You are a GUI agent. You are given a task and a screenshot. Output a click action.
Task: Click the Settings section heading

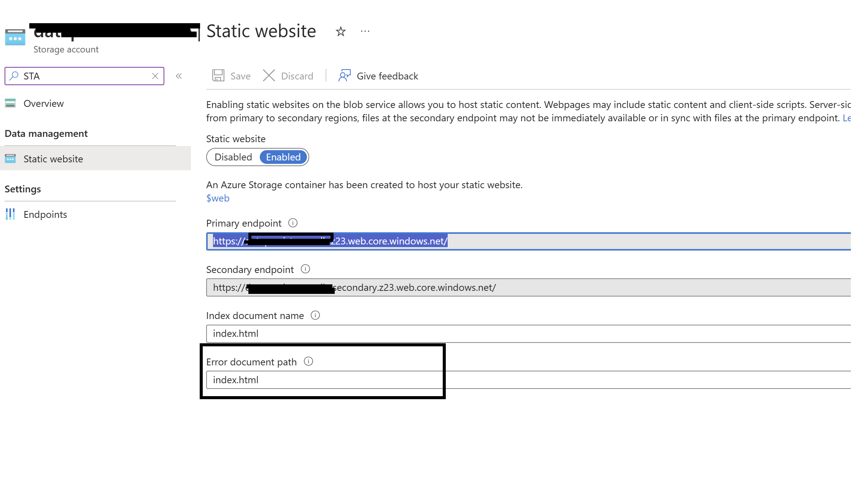tap(23, 189)
